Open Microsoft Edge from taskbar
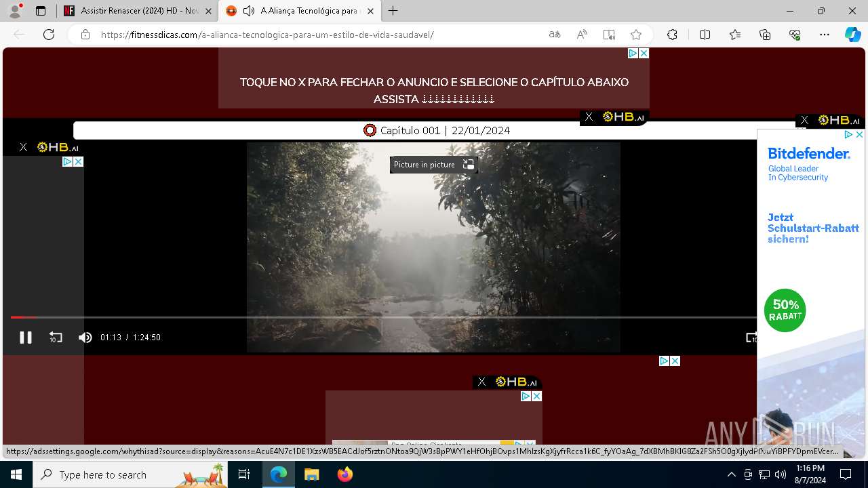The height and width of the screenshot is (488, 868). pyautogui.click(x=279, y=474)
